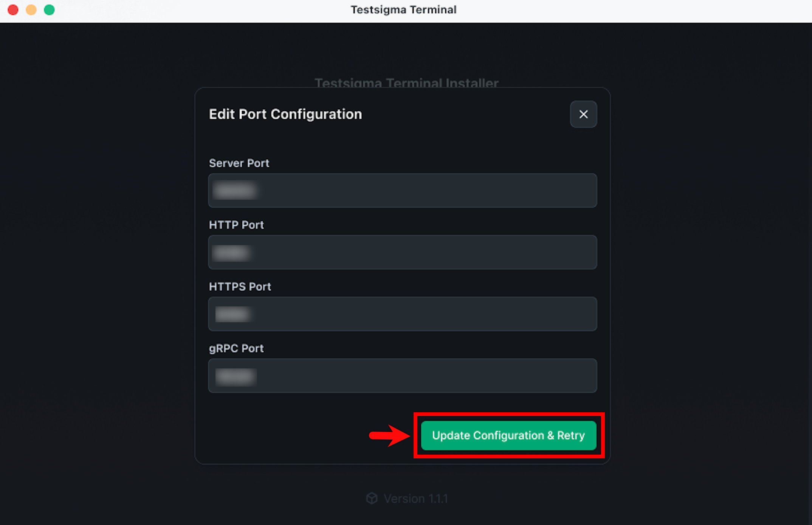
Task: Click the HTTP Port label above its field
Action: (x=236, y=225)
